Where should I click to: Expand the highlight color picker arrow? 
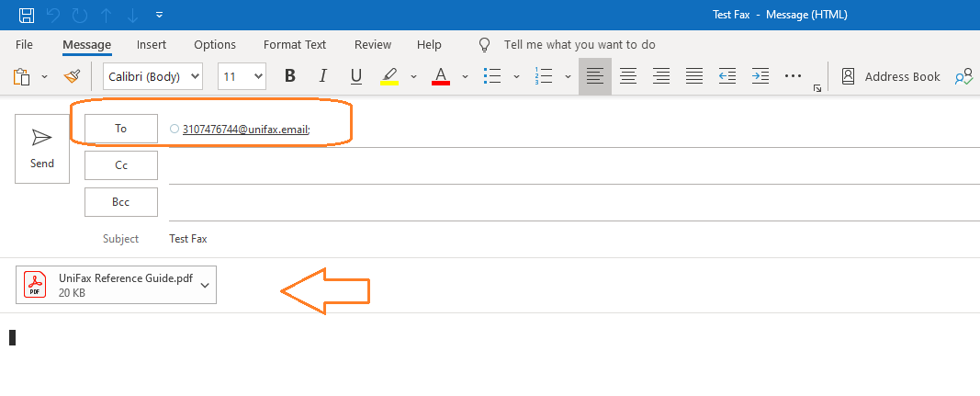(413, 76)
